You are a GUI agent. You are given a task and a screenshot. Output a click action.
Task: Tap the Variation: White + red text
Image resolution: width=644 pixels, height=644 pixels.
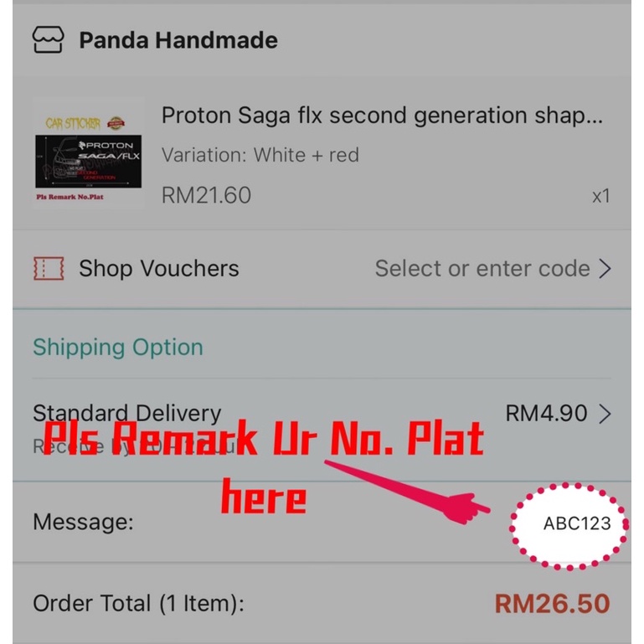[260, 155]
